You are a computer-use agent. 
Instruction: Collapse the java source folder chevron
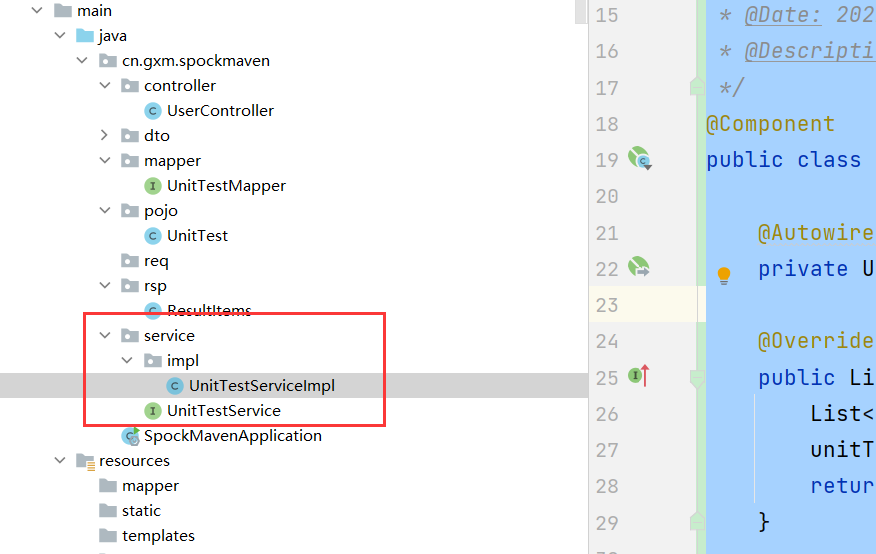[x=60, y=35]
